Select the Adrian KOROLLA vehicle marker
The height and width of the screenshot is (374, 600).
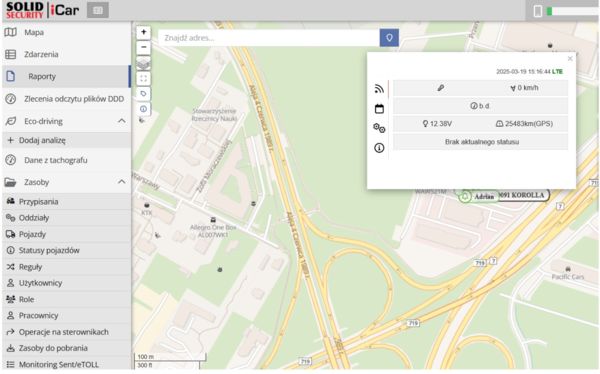point(504,196)
